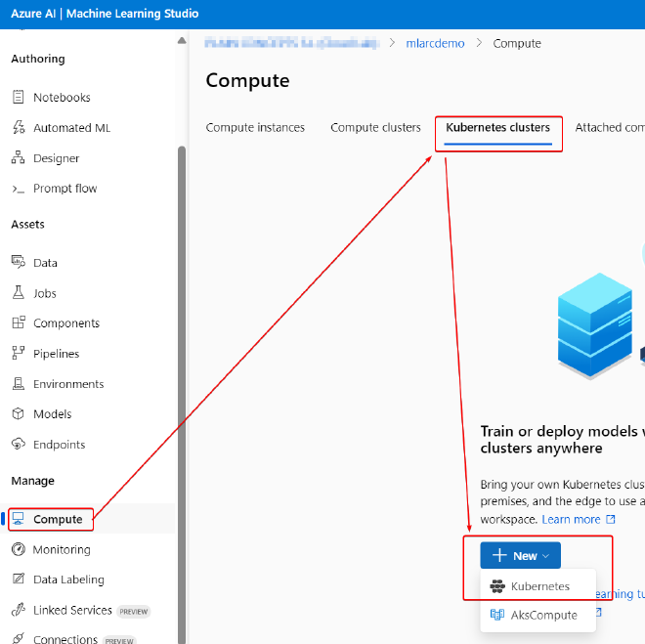Click the Models cube icon
The width and height of the screenshot is (645, 644).
19,413
